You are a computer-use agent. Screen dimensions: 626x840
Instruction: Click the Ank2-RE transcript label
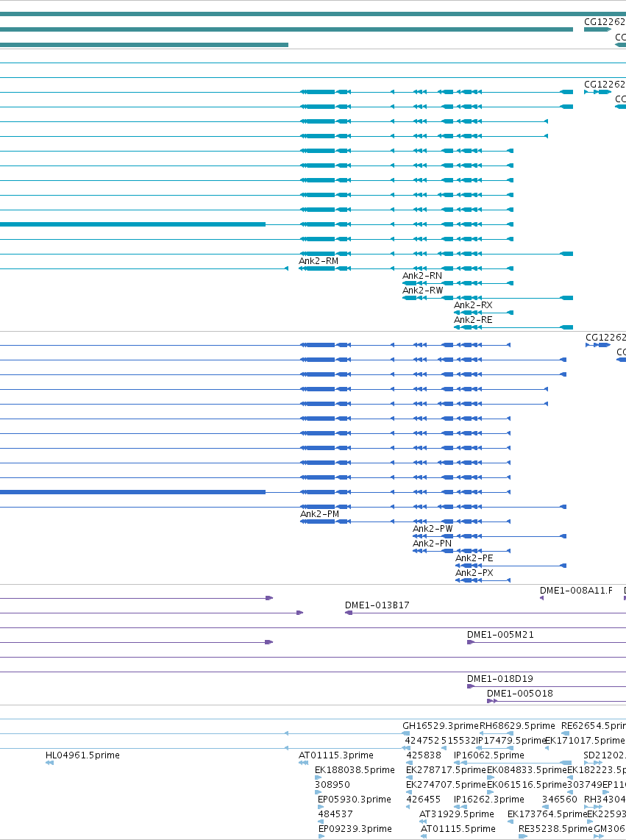coord(473,320)
